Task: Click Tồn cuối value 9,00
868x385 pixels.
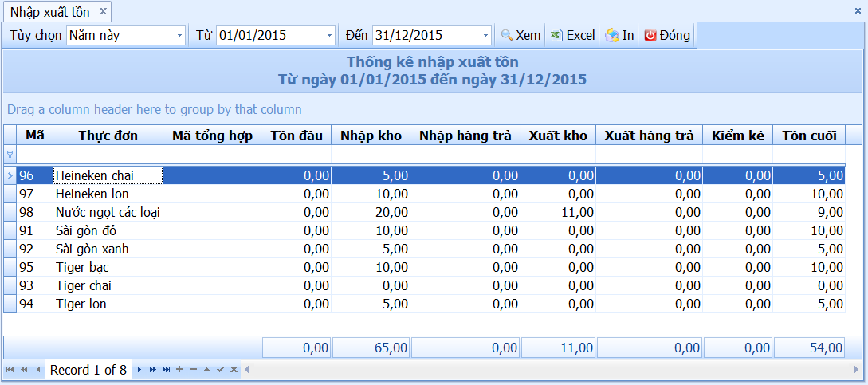Action: (809, 212)
